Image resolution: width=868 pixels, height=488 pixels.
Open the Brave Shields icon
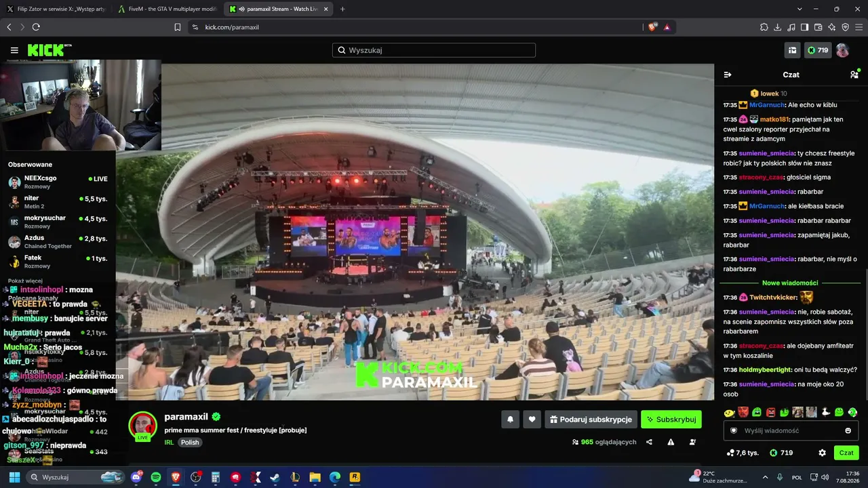tap(652, 27)
